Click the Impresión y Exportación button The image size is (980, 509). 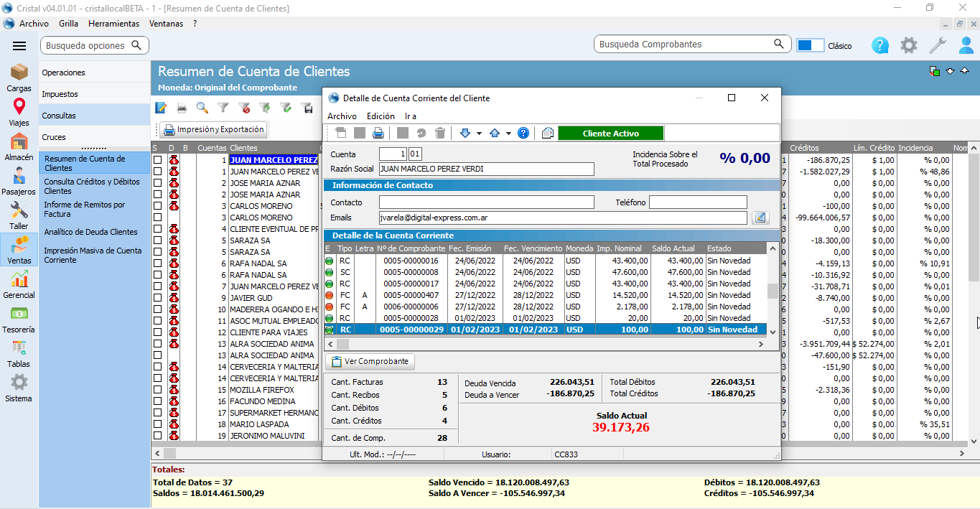point(213,130)
